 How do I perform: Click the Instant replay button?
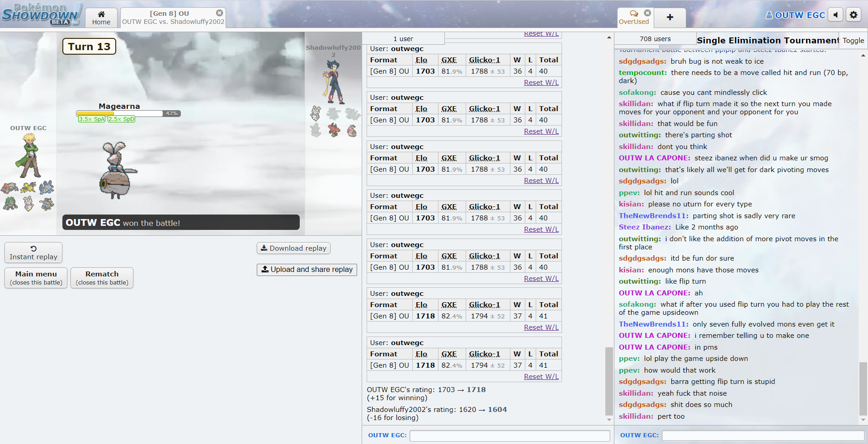(33, 252)
